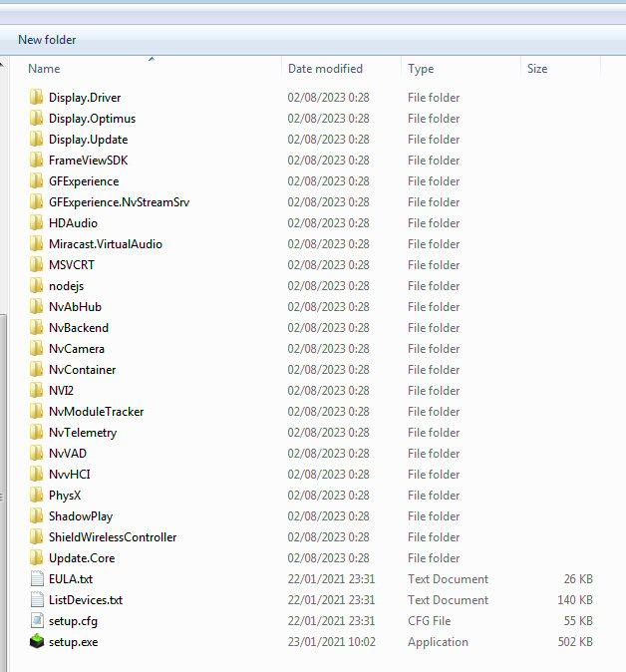
Task: Select the nodejs folder icon
Action: pos(37,286)
